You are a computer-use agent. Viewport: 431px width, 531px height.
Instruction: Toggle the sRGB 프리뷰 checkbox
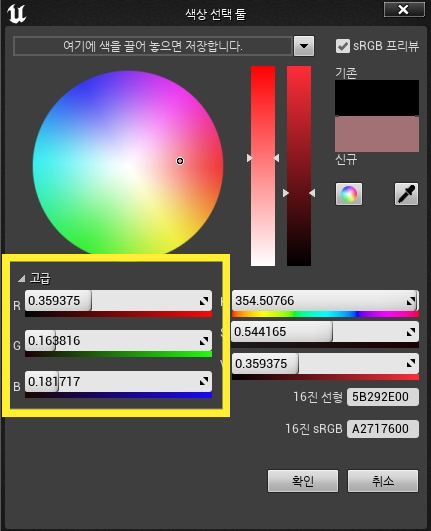point(343,46)
